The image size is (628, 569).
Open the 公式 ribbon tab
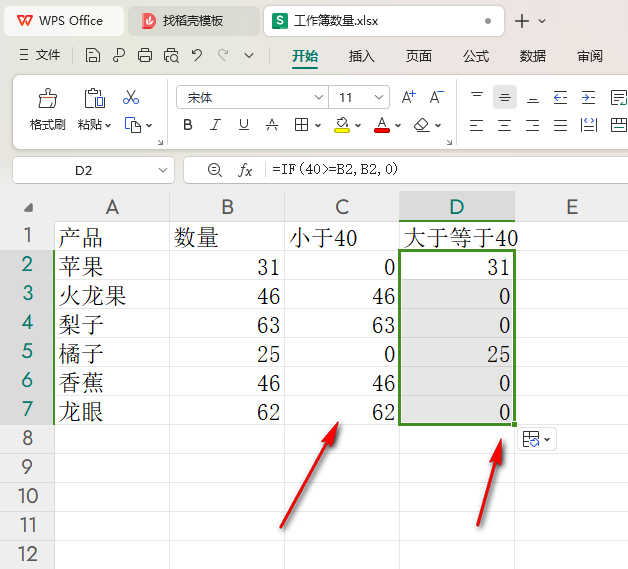(475, 56)
